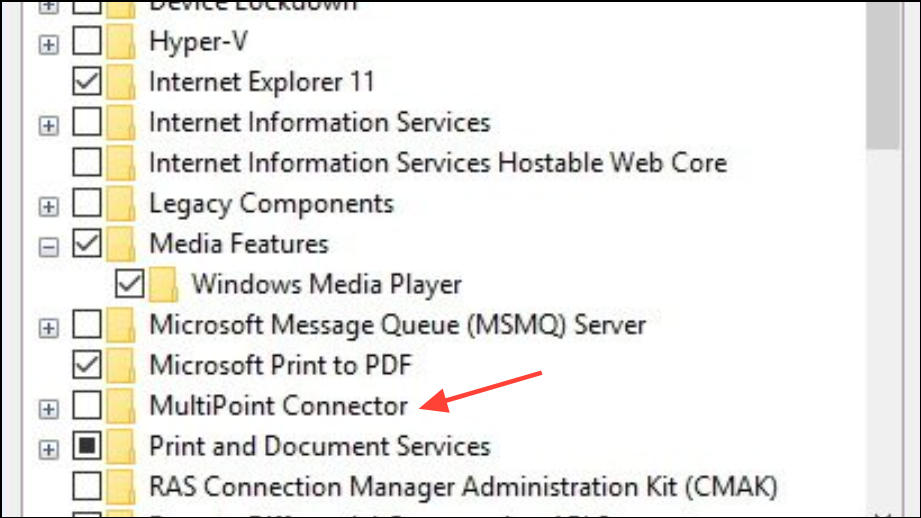Select the Legacy Components label

[271, 204]
